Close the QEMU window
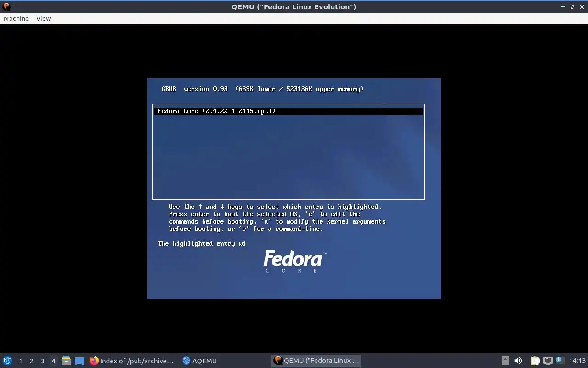 tap(582, 7)
